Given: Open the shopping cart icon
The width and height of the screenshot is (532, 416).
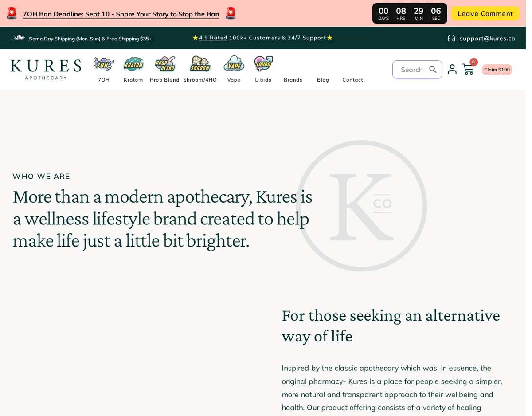Looking at the screenshot, I should tap(468, 69).
